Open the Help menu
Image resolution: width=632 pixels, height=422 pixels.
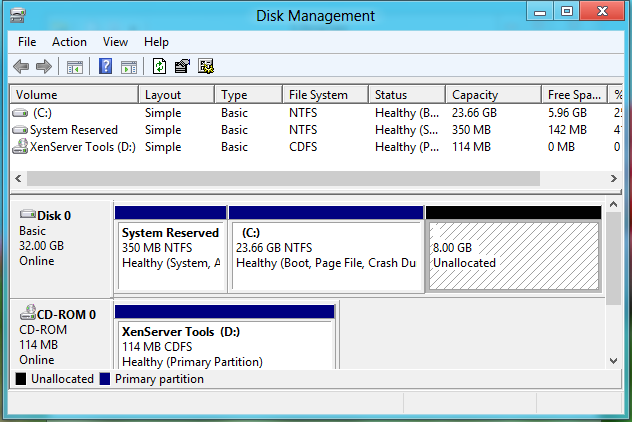tap(156, 42)
